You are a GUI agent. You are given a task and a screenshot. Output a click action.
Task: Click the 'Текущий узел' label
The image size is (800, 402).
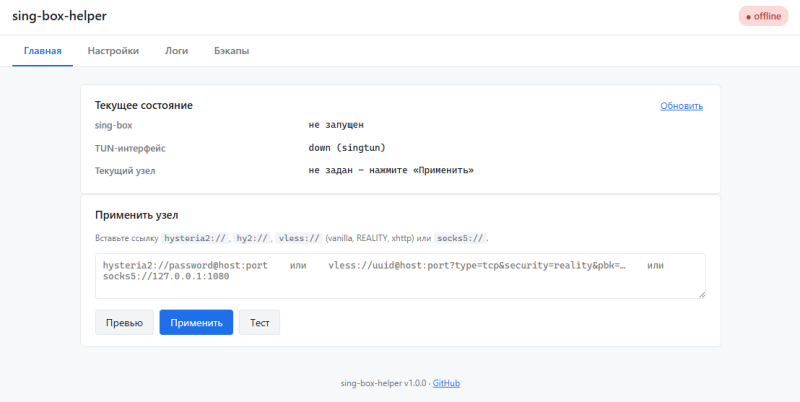tap(125, 171)
